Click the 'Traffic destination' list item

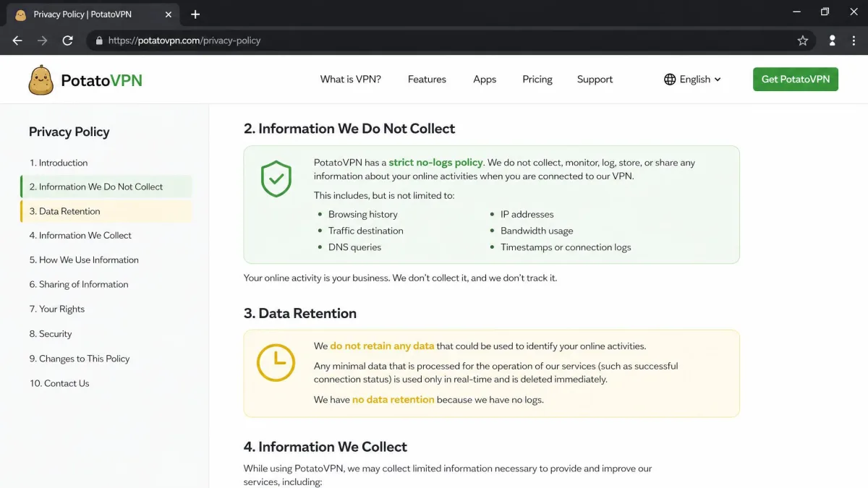366,231
